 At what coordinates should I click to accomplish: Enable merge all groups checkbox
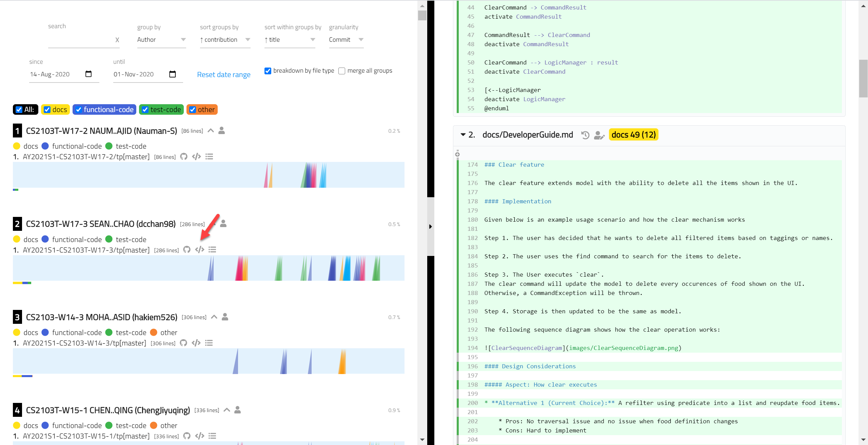[342, 71]
